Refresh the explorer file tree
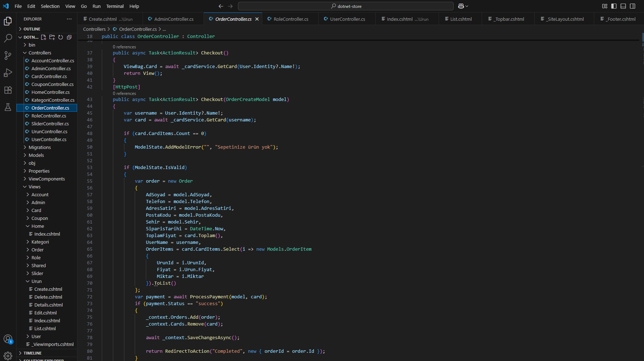644x361 pixels. click(x=61, y=37)
